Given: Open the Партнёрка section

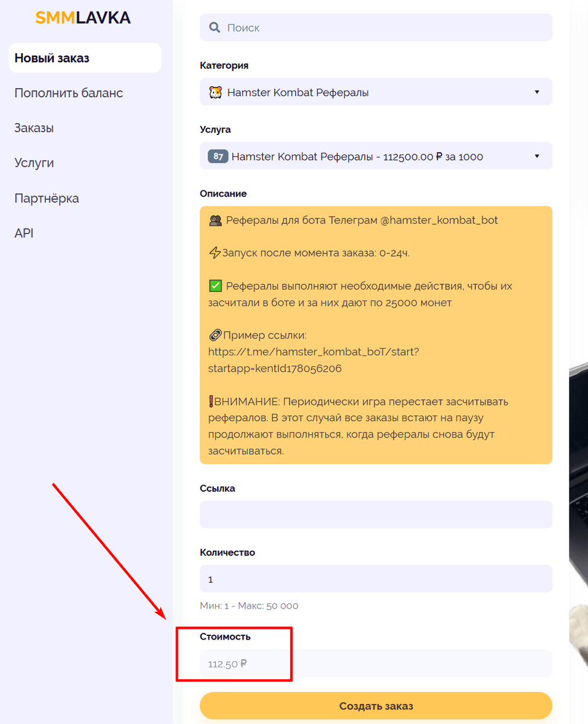Looking at the screenshot, I should point(46,198).
